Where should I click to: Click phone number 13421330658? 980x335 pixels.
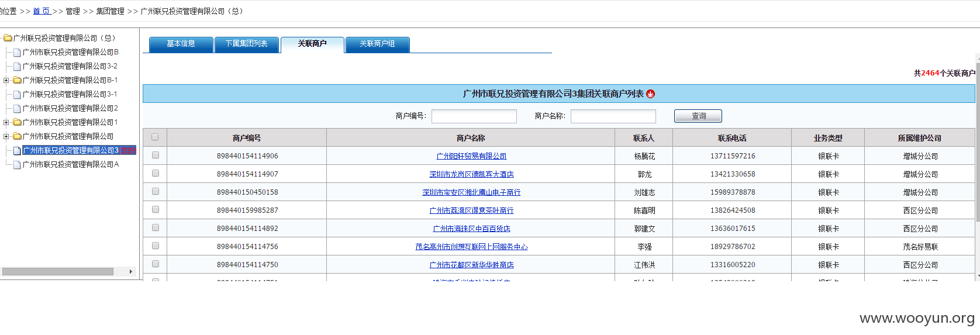point(733,174)
